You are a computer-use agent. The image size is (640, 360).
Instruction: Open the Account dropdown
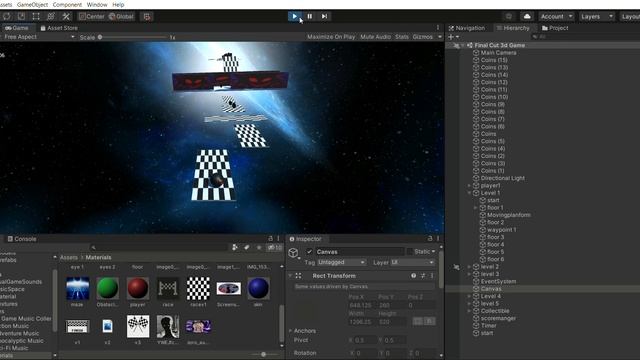[556, 16]
